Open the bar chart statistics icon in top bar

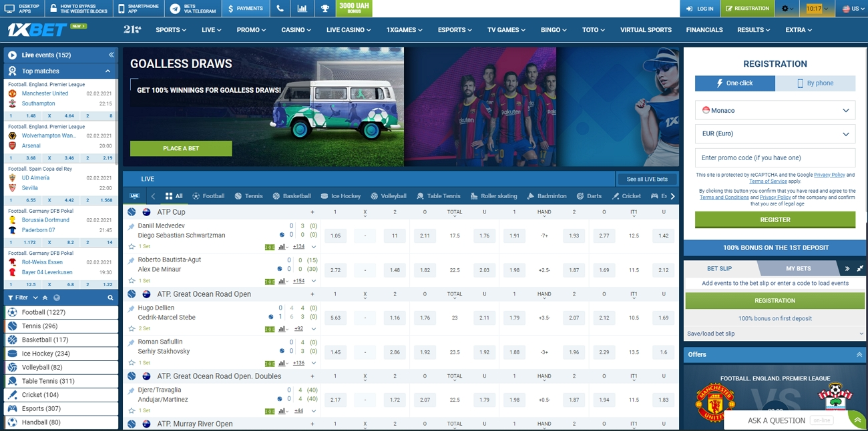(x=302, y=9)
